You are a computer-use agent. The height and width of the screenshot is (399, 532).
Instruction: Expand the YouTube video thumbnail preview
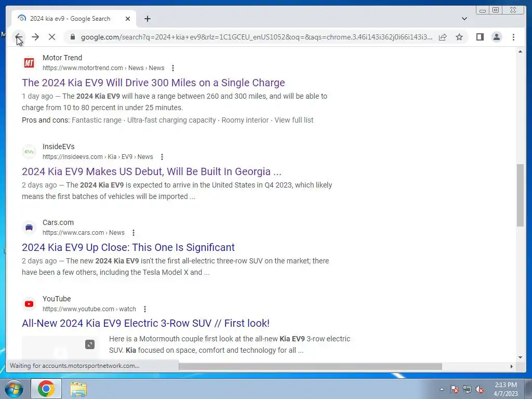click(x=90, y=345)
